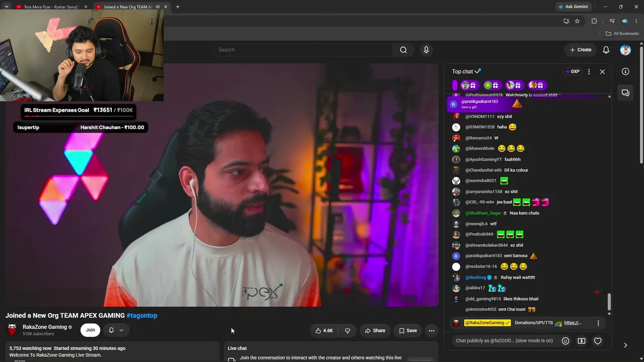Click the 0XP crown badge in chat
The image size is (644, 362).
tap(573, 71)
